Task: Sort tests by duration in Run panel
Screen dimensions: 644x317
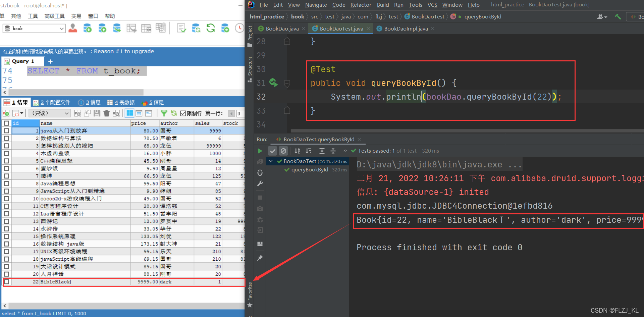Action: click(309, 151)
